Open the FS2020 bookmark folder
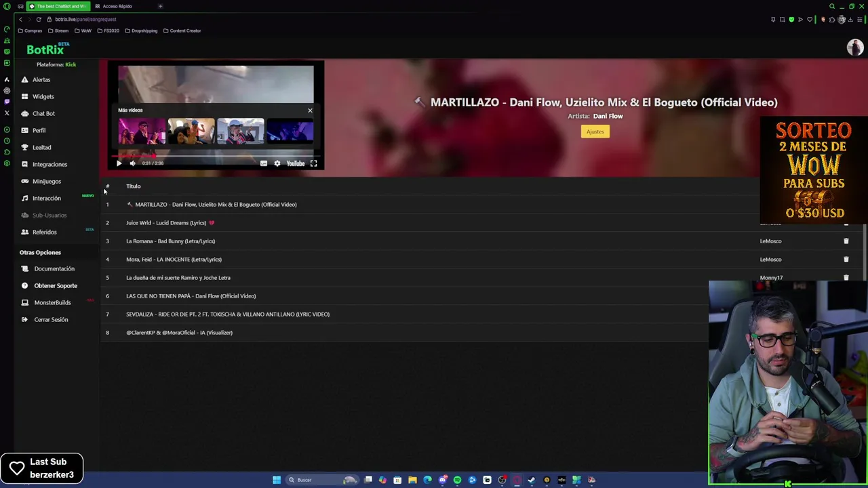Viewport: 868px width, 488px height. click(108, 30)
